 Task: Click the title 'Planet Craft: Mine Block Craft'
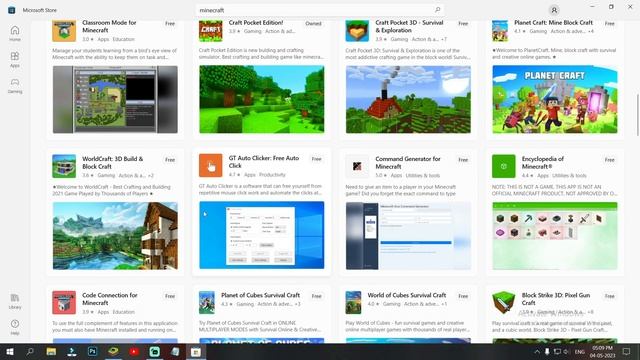click(553, 22)
